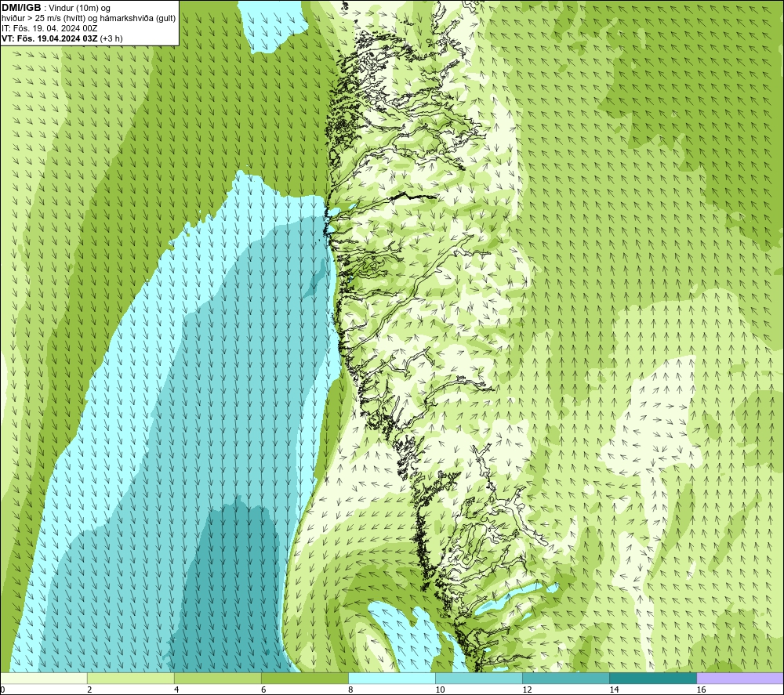Click the scale label '6'
The image size is (784, 695).
(x=263, y=690)
